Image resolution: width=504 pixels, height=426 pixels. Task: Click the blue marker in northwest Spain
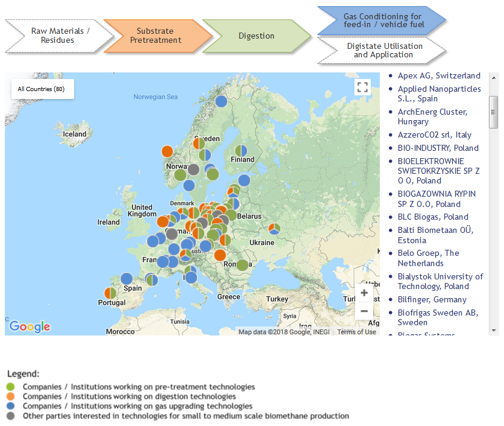tap(127, 279)
